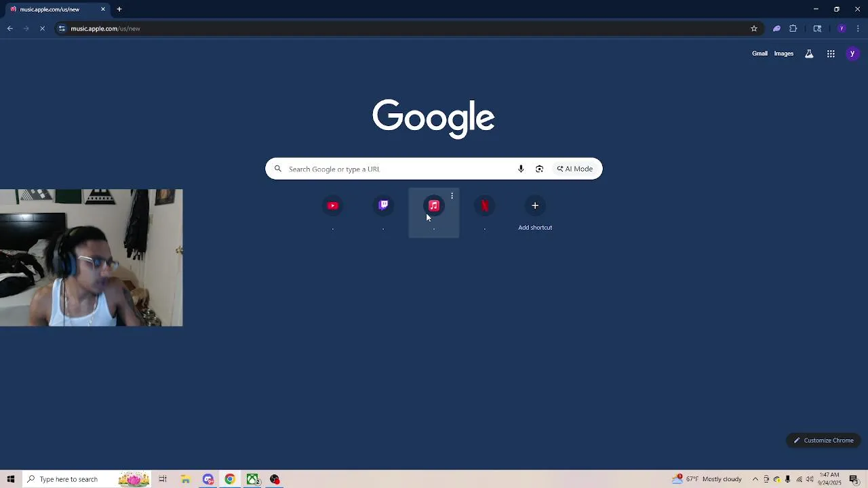Viewport: 868px width, 488px height.
Task: Open more actions menu on Apple Music shortcut
Action: pyautogui.click(x=452, y=196)
